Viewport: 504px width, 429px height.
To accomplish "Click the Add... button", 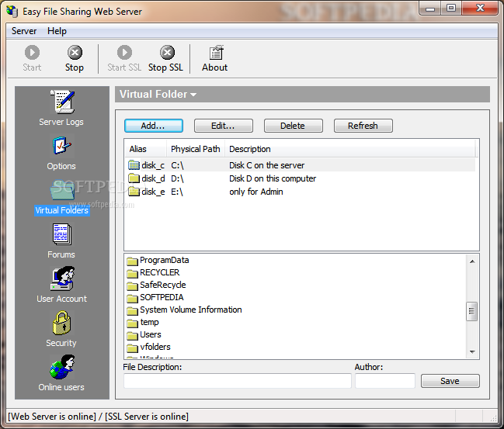I will [x=154, y=126].
